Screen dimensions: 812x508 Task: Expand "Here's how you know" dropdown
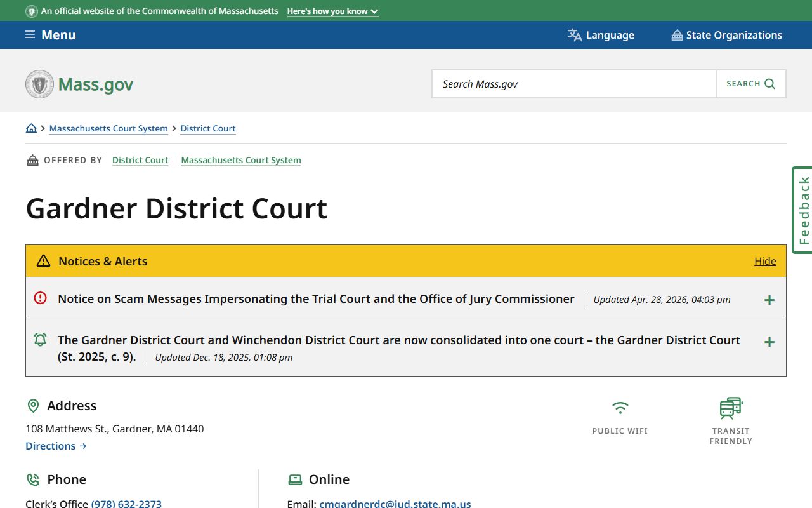tap(332, 11)
